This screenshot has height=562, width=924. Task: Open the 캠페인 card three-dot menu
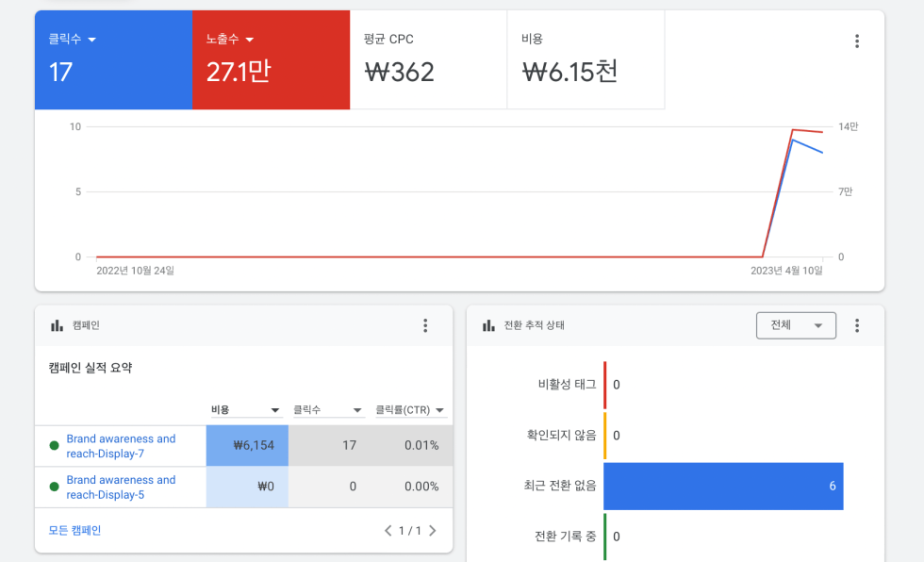coord(425,325)
